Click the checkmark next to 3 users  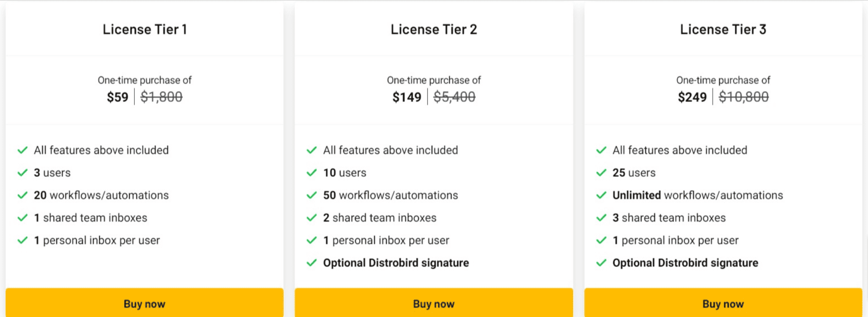coord(22,173)
